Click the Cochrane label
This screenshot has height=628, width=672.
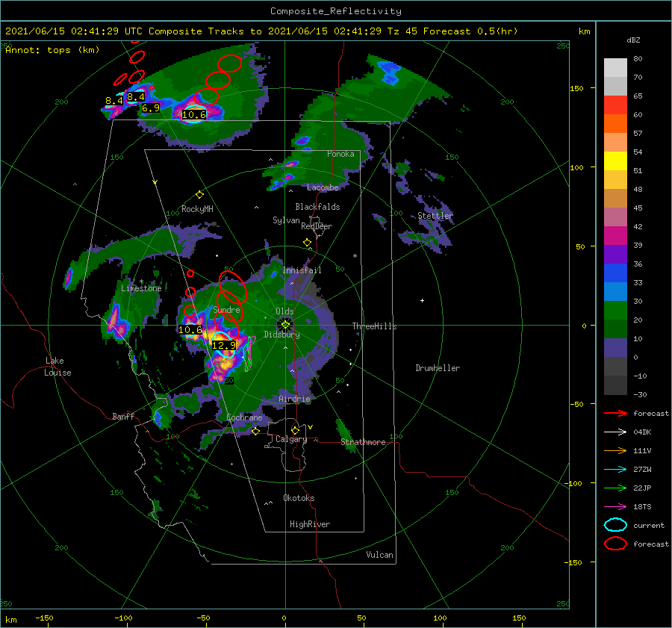click(x=244, y=417)
